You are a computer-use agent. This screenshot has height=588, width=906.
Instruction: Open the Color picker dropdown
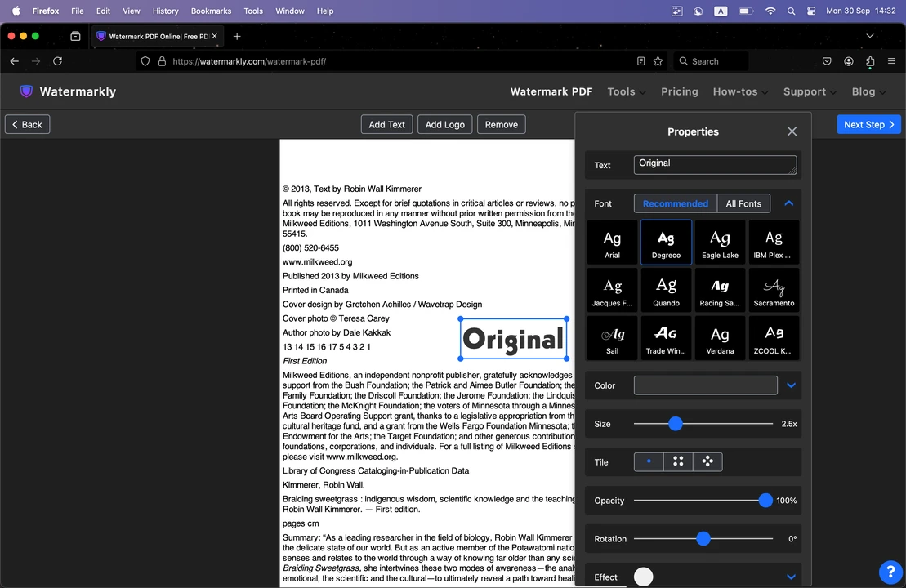(789, 385)
